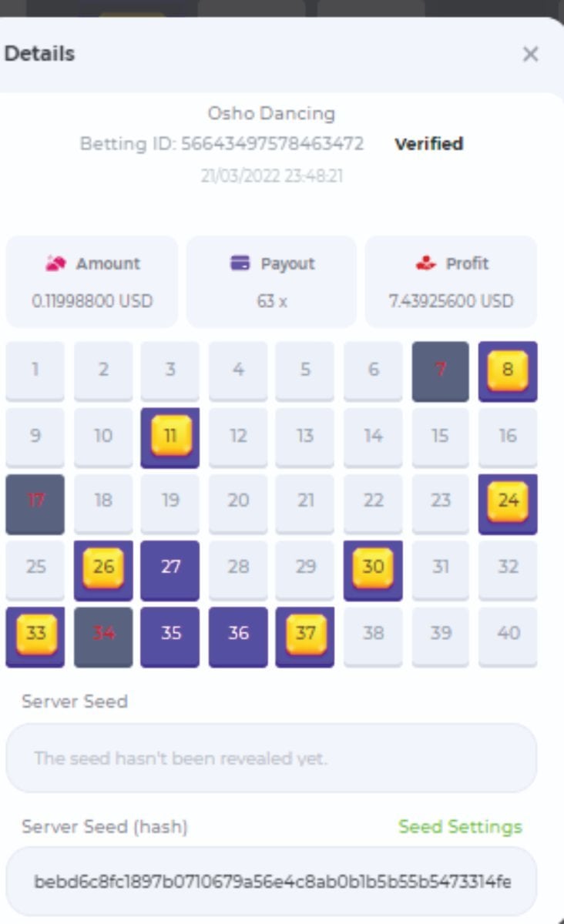This screenshot has width=564, height=924.
Task: Click the red missed tile 17
Action: (x=35, y=502)
